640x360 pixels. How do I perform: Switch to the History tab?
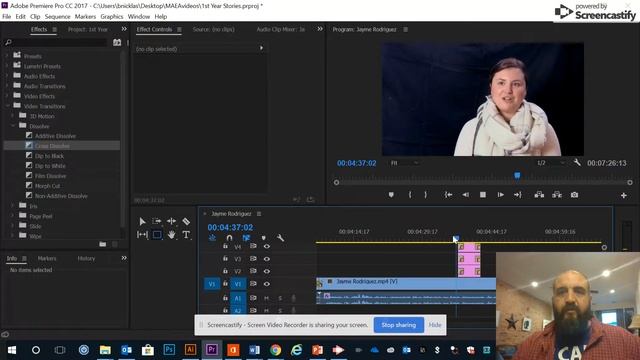pyautogui.click(x=86, y=258)
